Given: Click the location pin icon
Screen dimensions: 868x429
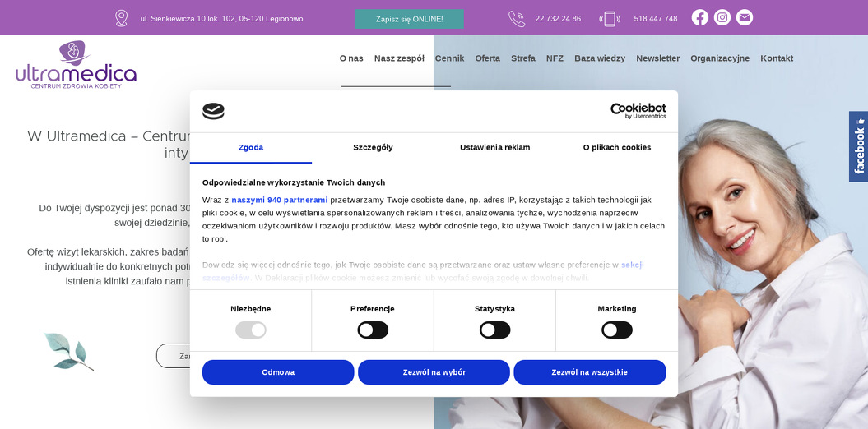Looking at the screenshot, I should click(122, 18).
